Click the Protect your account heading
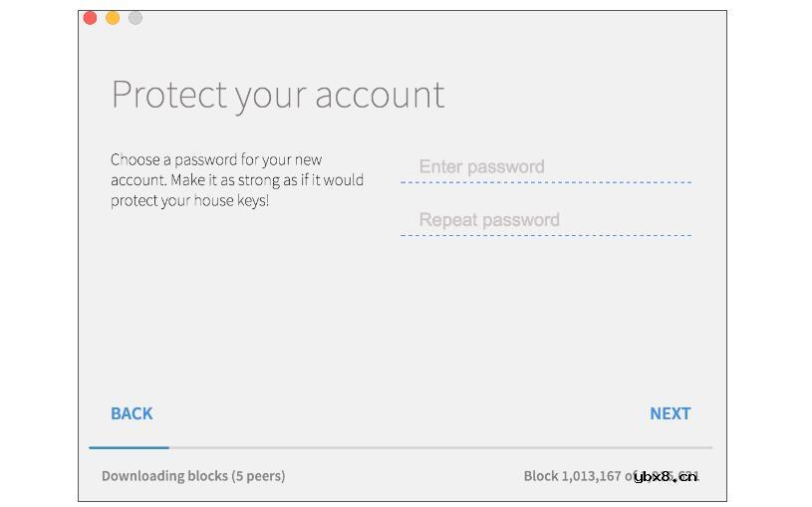 pos(278,95)
